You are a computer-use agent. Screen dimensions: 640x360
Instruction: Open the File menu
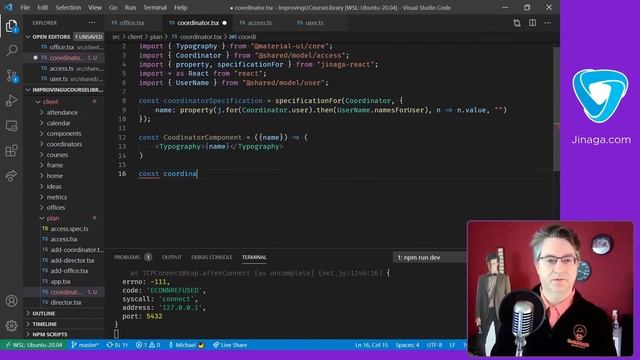25,7
